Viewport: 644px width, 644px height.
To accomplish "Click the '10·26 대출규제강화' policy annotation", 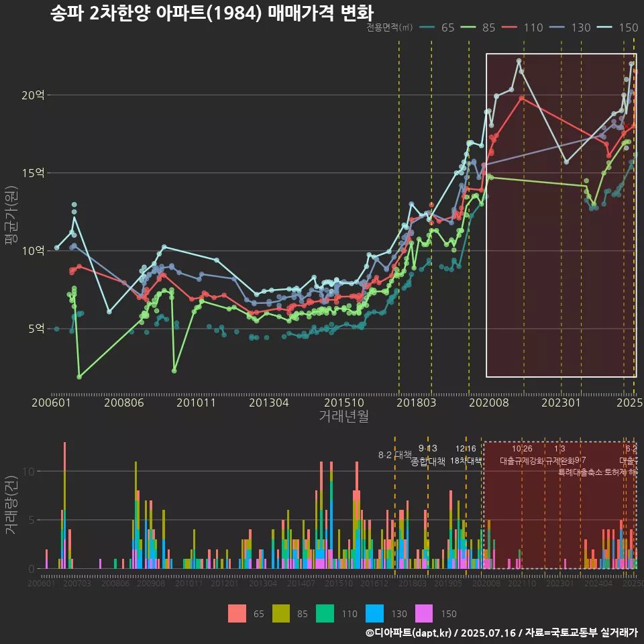I will [x=522, y=455].
